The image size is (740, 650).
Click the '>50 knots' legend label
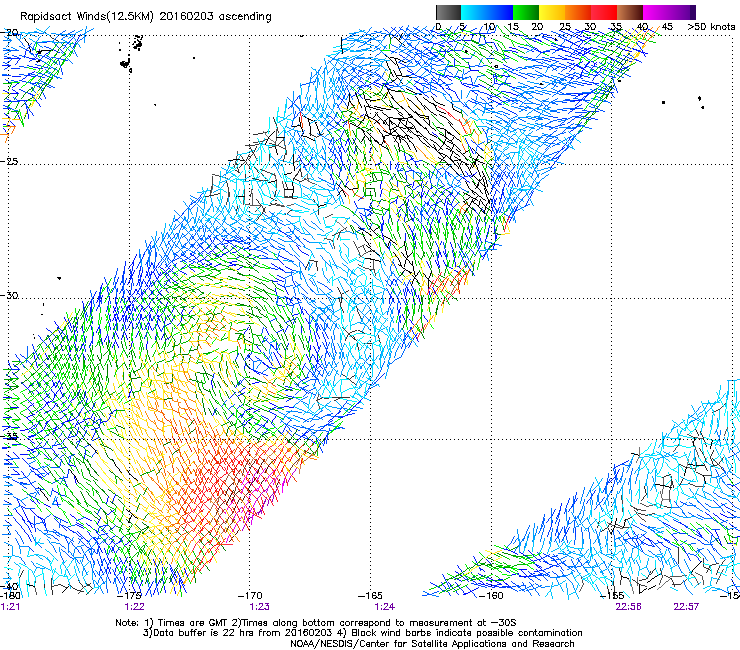(711, 26)
